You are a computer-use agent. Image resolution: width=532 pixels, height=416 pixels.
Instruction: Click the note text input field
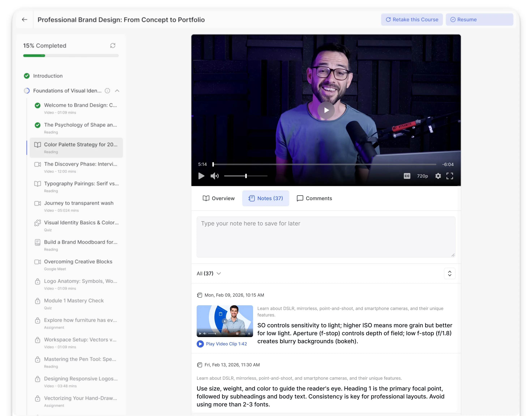pyautogui.click(x=326, y=237)
